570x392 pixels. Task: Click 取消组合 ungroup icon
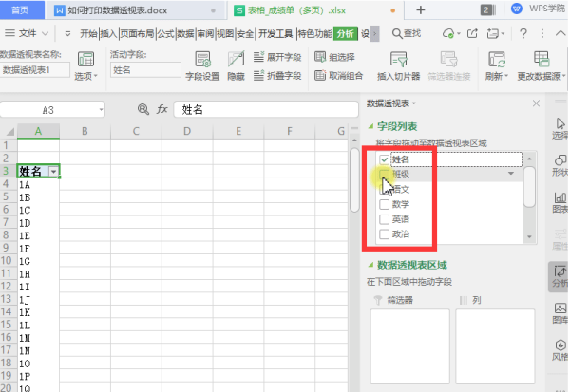[320, 75]
